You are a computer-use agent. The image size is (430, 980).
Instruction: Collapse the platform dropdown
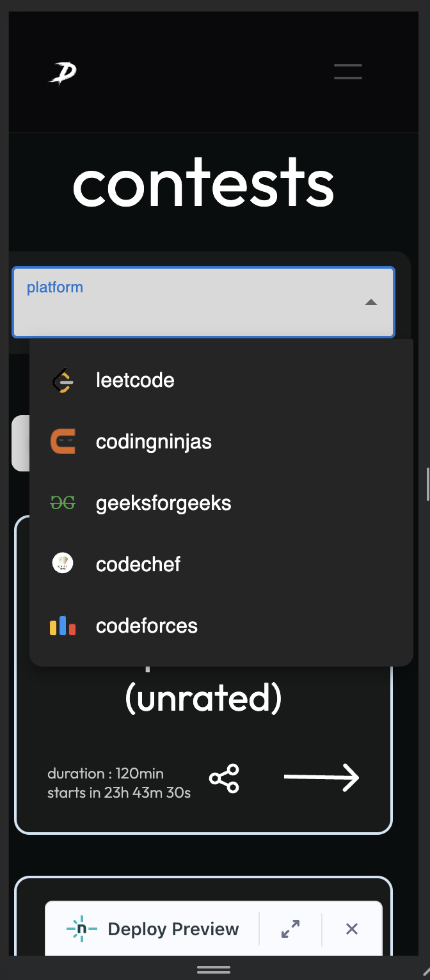pyautogui.click(x=371, y=302)
